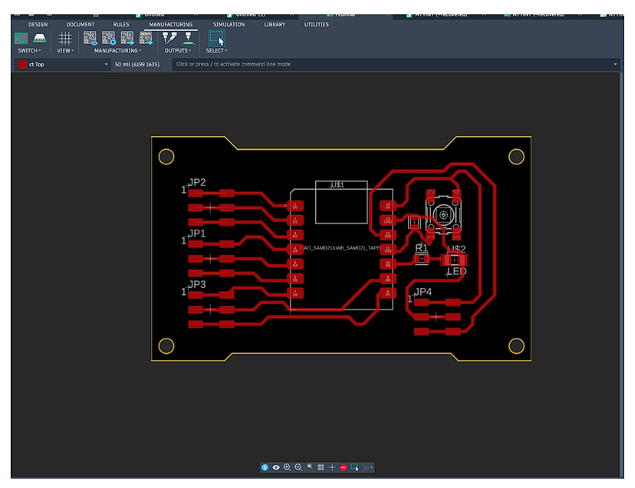The image size is (635, 488).
Task: Click the zoom out magnifier icon
Action: 298,467
